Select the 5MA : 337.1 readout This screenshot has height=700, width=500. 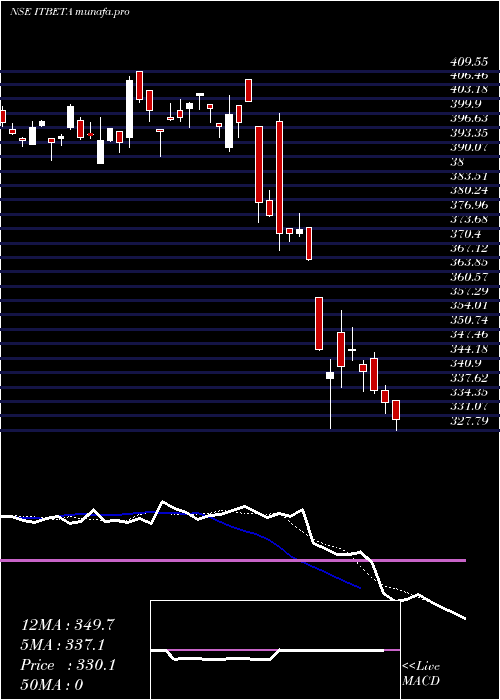[x=64, y=645]
